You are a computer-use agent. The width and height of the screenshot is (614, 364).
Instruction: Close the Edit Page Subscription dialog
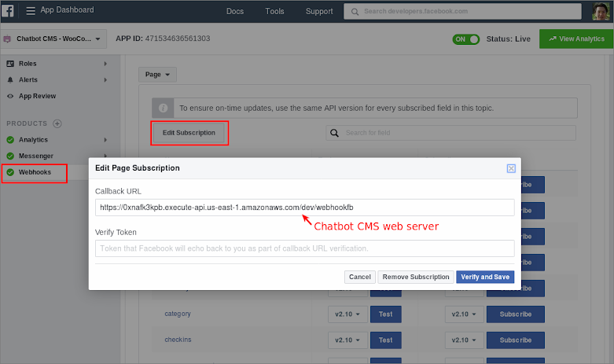click(x=511, y=168)
